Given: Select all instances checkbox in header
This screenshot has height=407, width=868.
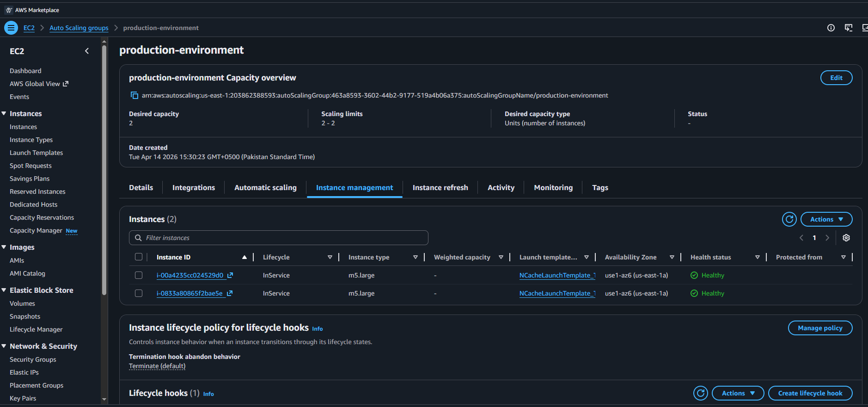Looking at the screenshot, I should [x=139, y=257].
